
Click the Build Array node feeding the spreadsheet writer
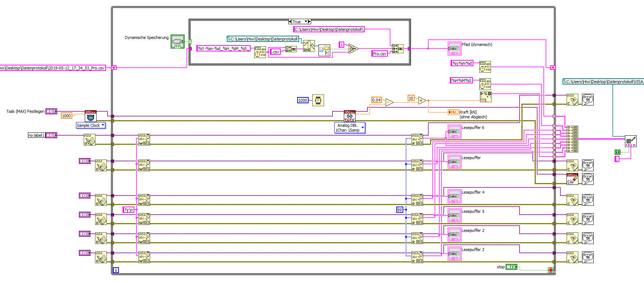click(x=572, y=139)
